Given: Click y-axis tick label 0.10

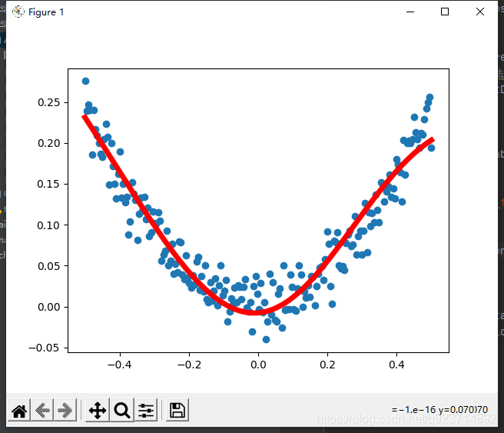Looking at the screenshot, I should click(x=48, y=225).
